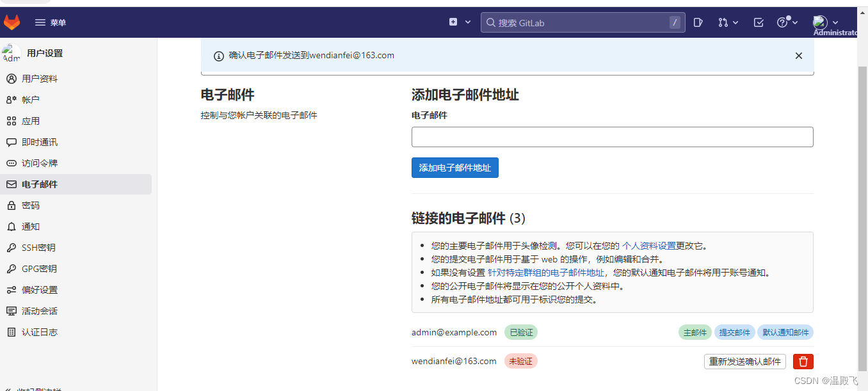The height and width of the screenshot is (391, 868).
Task: Click the 密码 lock icon
Action: coord(11,205)
